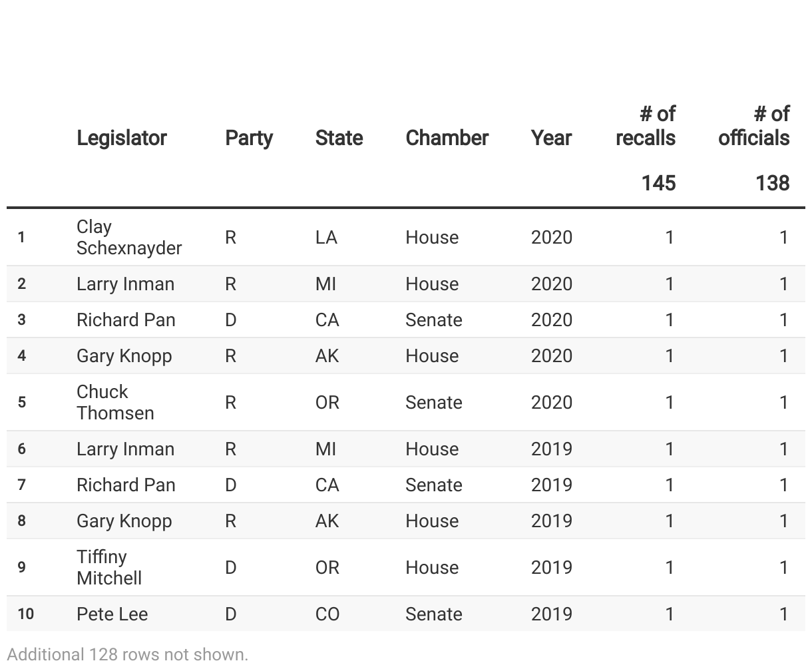Screen dimensions: 812x671
Task: Select the Chuck Thomsen legislator cell
Action: point(115,402)
